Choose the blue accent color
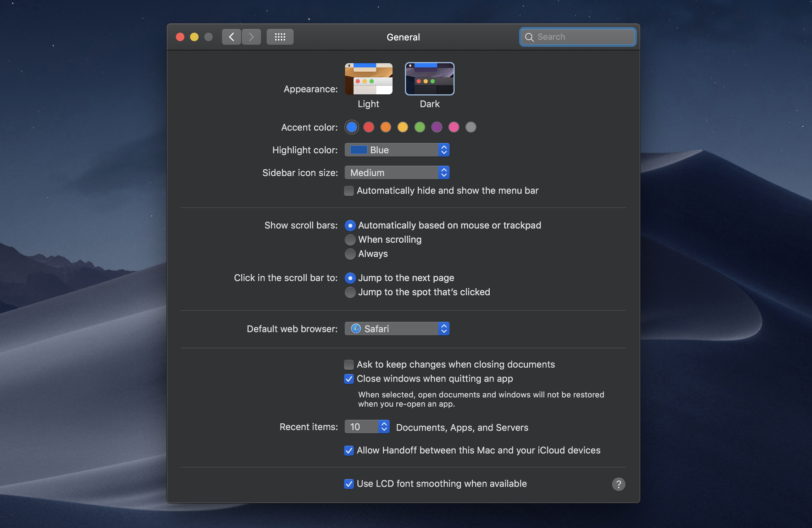This screenshot has width=812, height=528. (352, 127)
